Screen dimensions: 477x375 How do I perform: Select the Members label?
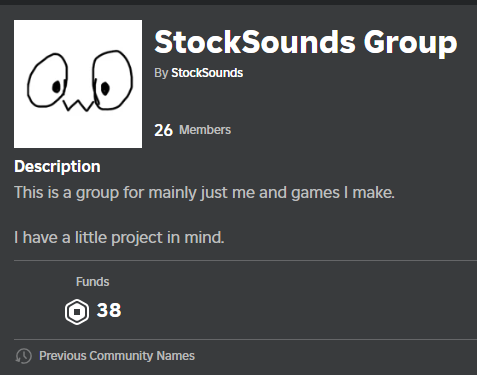[x=205, y=130]
